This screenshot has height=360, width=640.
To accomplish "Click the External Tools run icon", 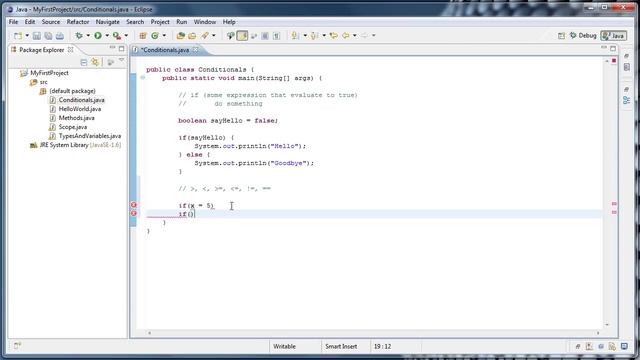I will point(117,36).
